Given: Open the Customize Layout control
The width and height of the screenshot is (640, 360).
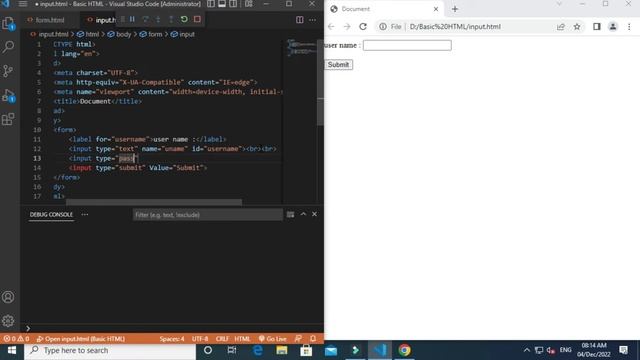Looking at the screenshot, I should [249, 4].
